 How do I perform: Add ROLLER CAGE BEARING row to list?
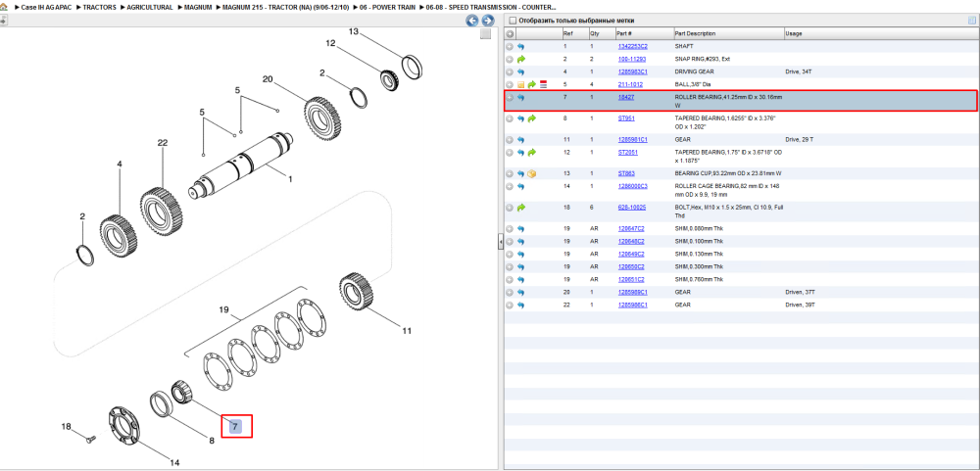coord(510,186)
